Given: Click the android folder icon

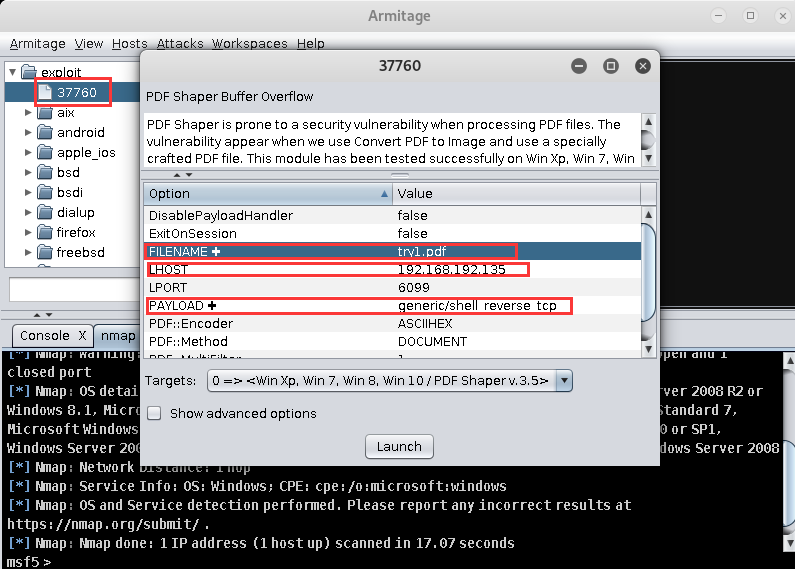Looking at the screenshot, I should tap(45, 132).
